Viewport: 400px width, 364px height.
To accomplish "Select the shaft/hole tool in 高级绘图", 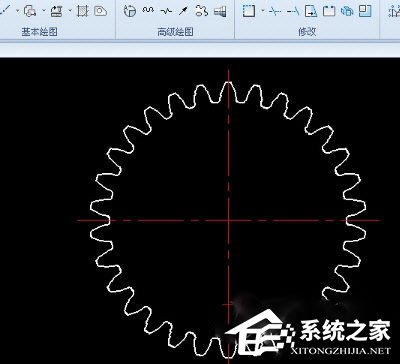I will click(220, 12).
